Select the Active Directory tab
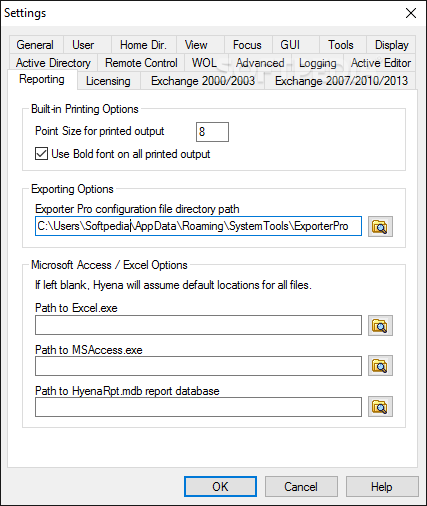This screenshot has width=427, height=506. 53,63
